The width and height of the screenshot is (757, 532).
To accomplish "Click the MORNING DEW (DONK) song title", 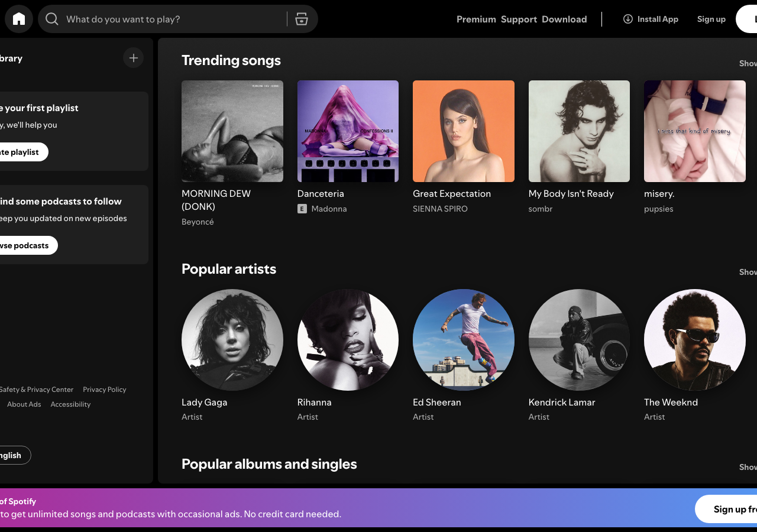I will click(x=216, y=200).
